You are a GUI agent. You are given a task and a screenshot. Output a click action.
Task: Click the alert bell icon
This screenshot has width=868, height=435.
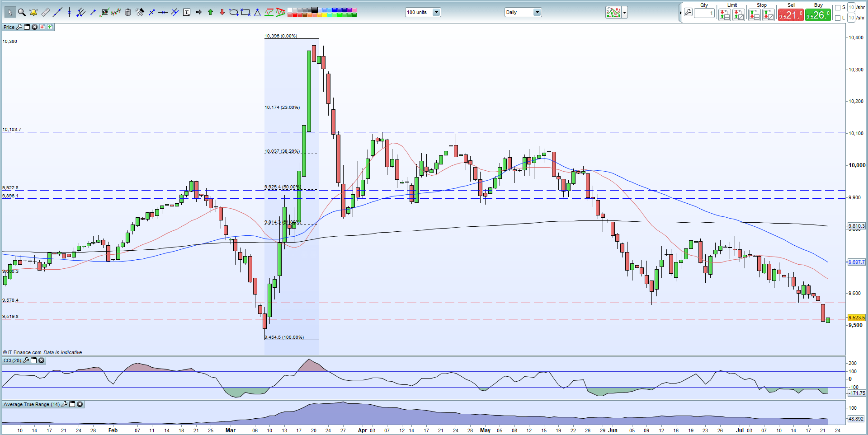[33, 13]
